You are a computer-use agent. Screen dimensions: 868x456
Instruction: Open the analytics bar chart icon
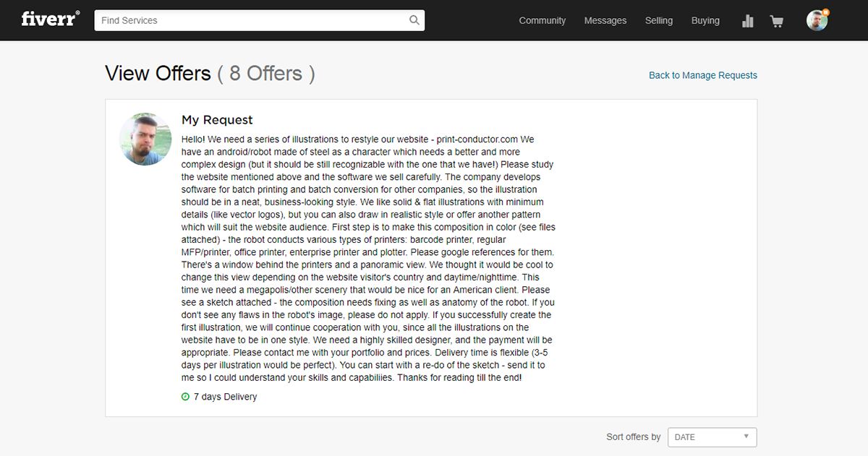pyautogui.click(x=748, y=21)
